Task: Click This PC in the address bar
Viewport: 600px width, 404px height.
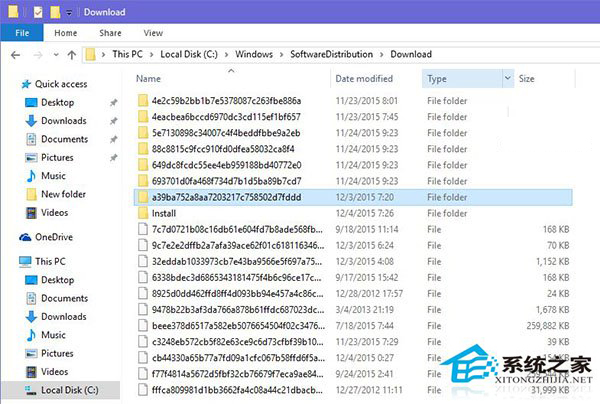Action: click(x=127, y=54)
